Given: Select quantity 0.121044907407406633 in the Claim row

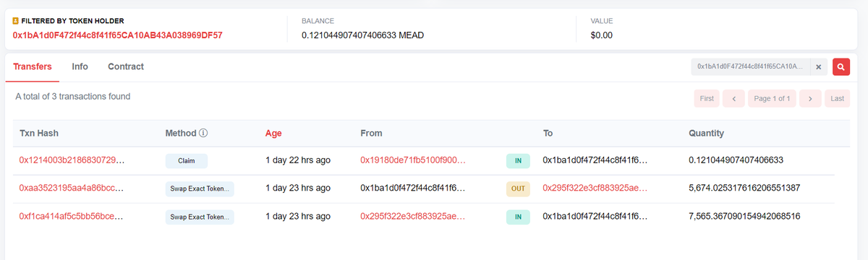Looking at the screenshot, I should (x=736, y=160).
